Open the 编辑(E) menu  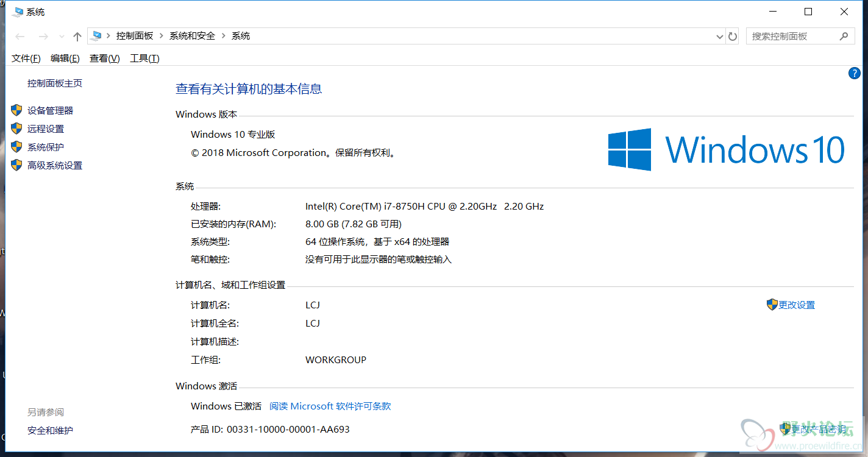65,58
